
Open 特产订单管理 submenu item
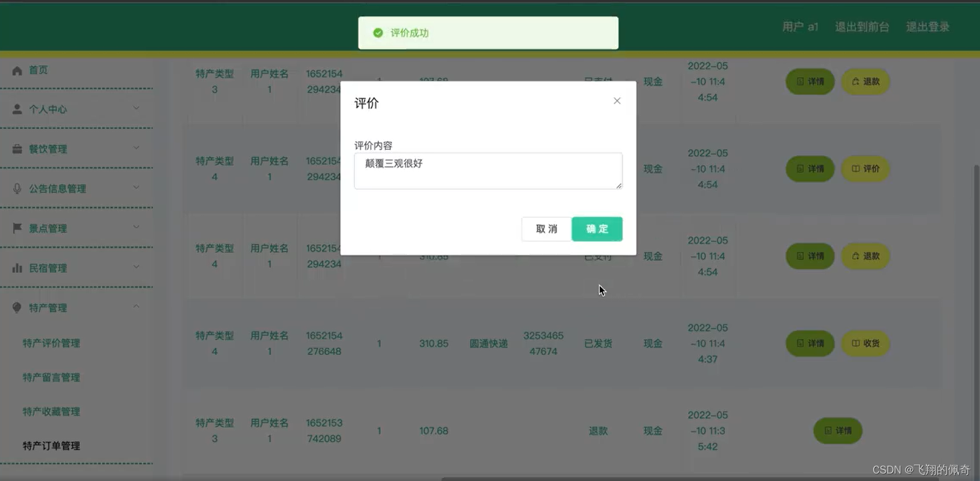[51, 446]
